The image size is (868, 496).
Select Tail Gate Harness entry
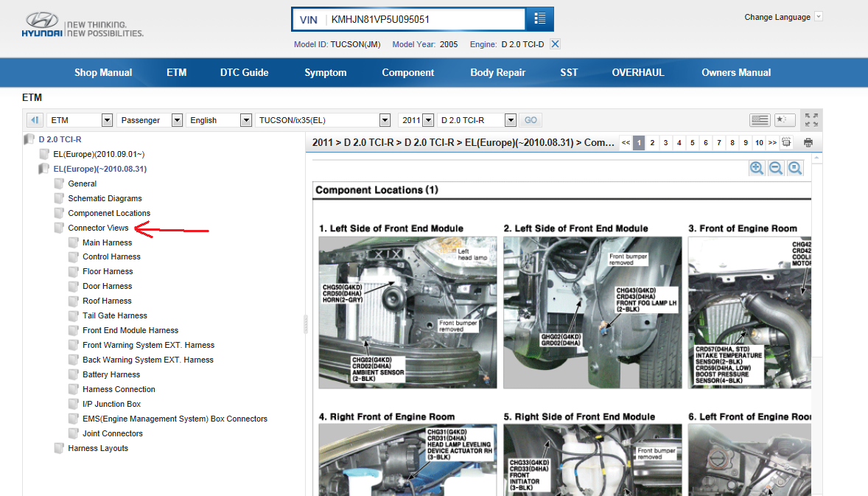pos(115,315)
